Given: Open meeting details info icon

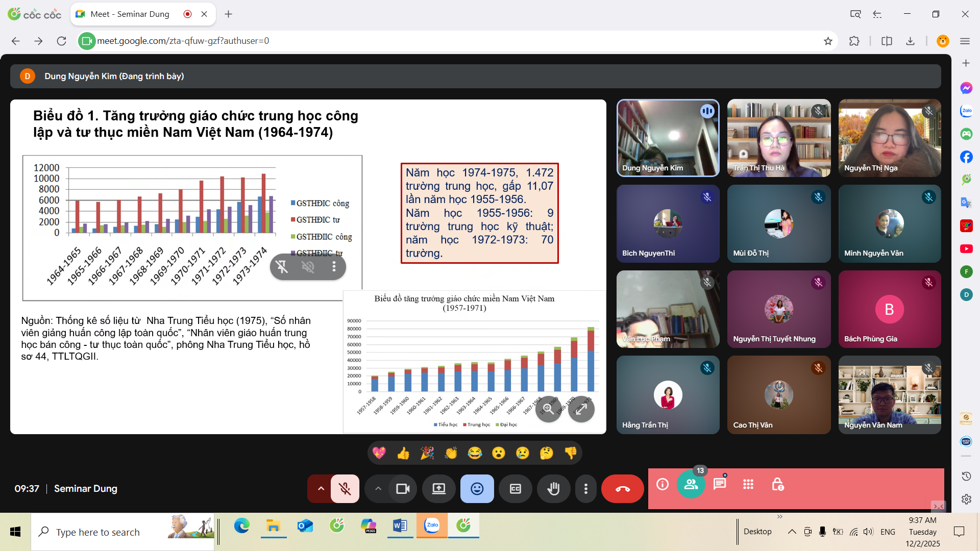Looking at the screenshot, I should pyautogui.click(x=663, y=484).
